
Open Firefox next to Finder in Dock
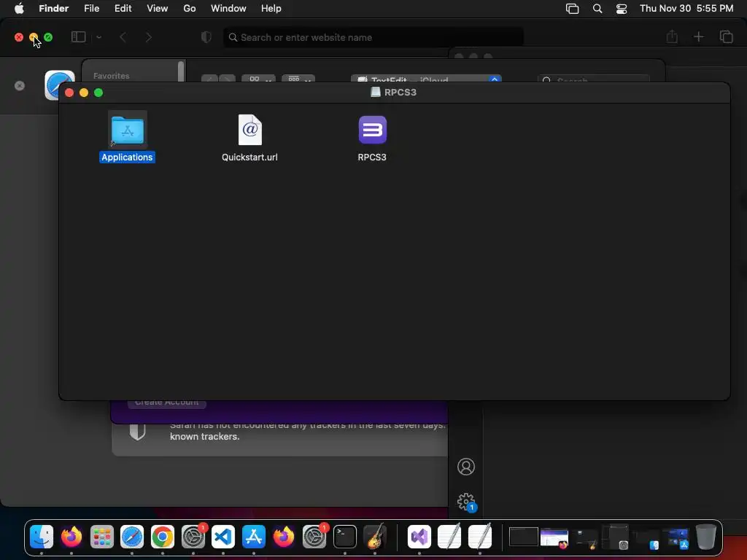pyautogui.click(x=71, y=537)
